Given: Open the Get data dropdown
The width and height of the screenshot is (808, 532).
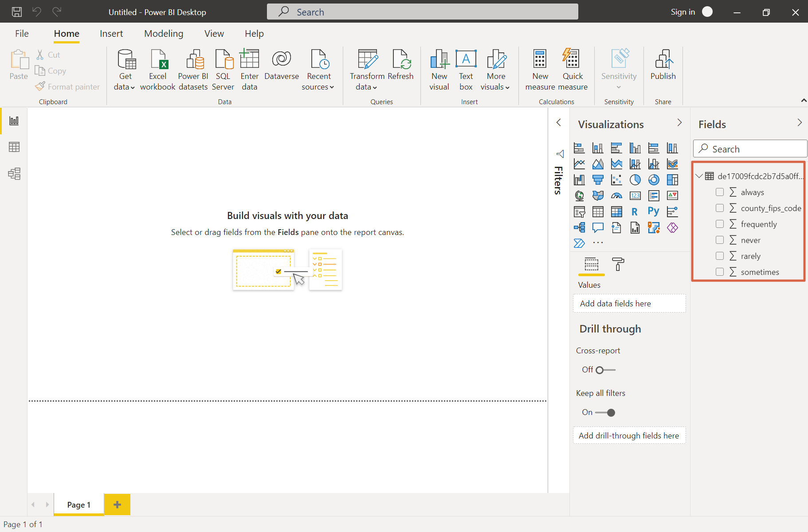Looking at the screenshot, I should tap(125, 70).
